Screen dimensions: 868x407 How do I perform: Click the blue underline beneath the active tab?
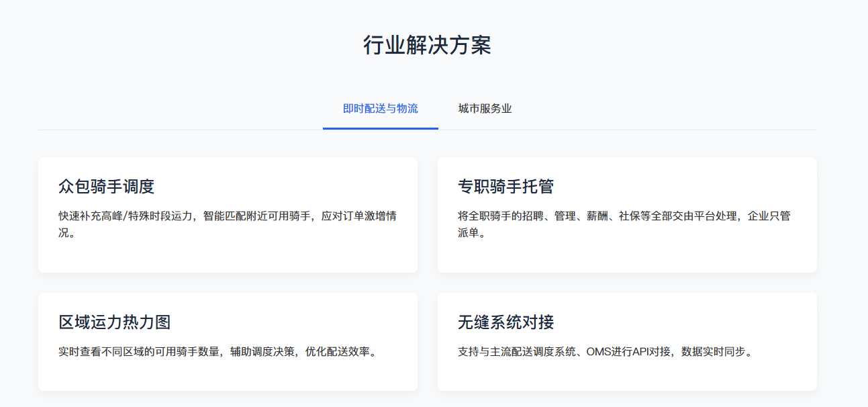pyautogui.click(x=380, y=128)
